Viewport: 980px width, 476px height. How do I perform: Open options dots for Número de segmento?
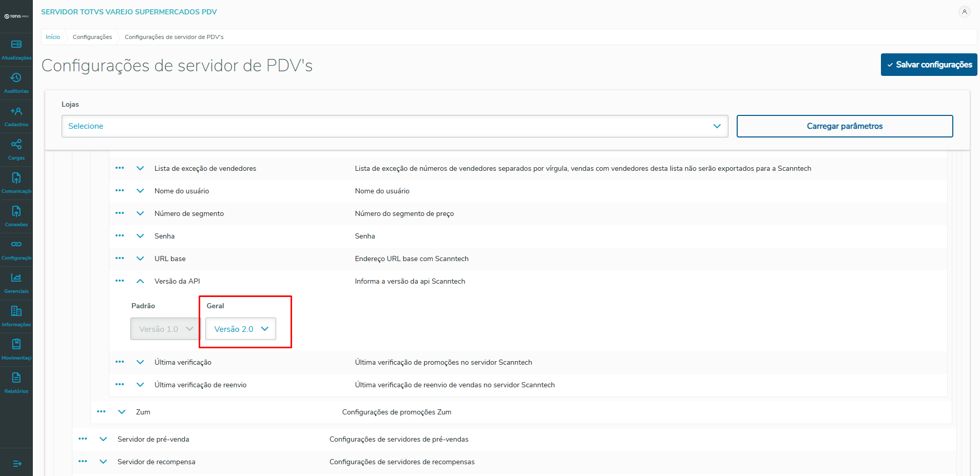(120, 213)
